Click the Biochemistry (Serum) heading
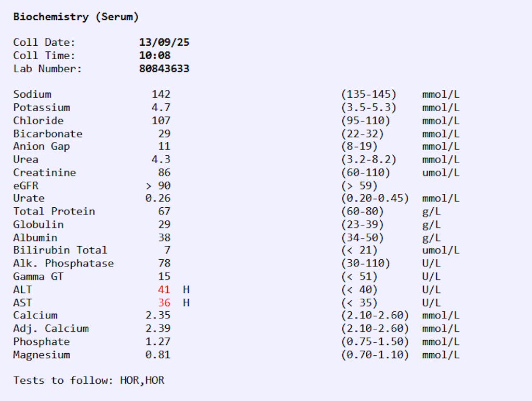 (x=76, y=17)
